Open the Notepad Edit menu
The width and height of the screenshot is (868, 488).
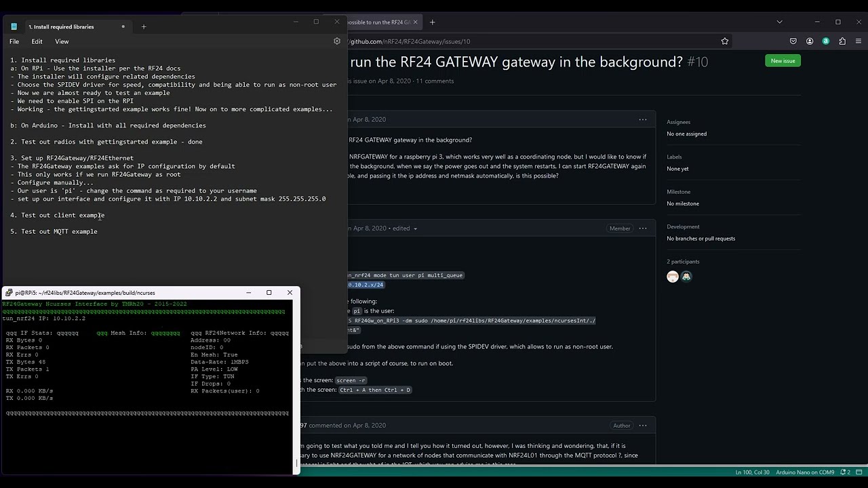point(37,41)
